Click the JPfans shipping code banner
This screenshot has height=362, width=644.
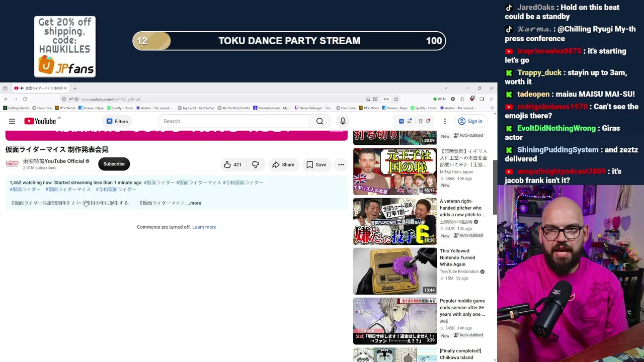tap(65, 47)
